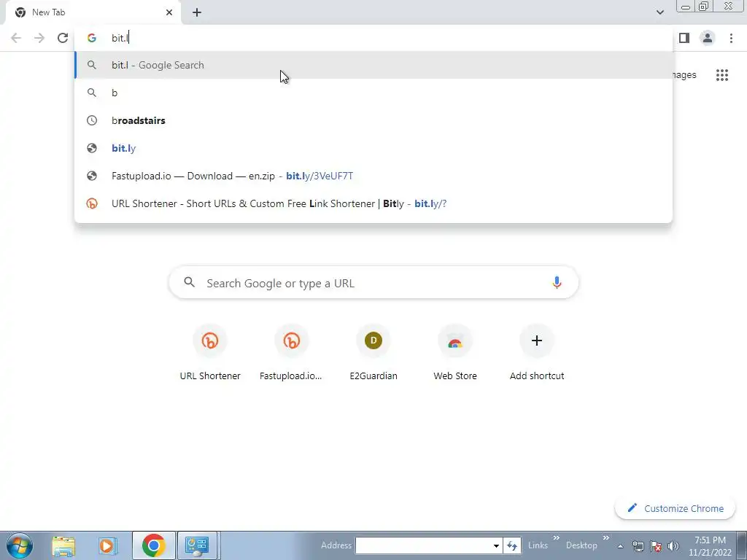
Task: Open the tab search chevron
Action: click(659, 12)
